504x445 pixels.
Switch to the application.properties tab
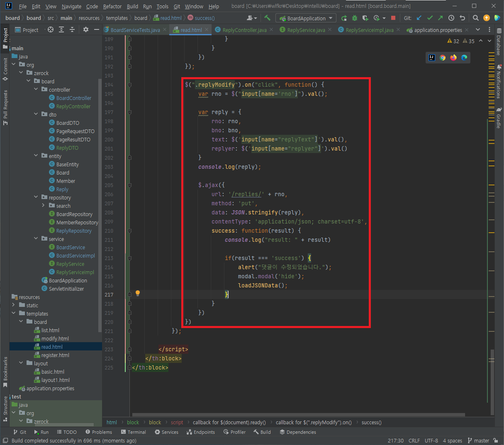[438, 30]
